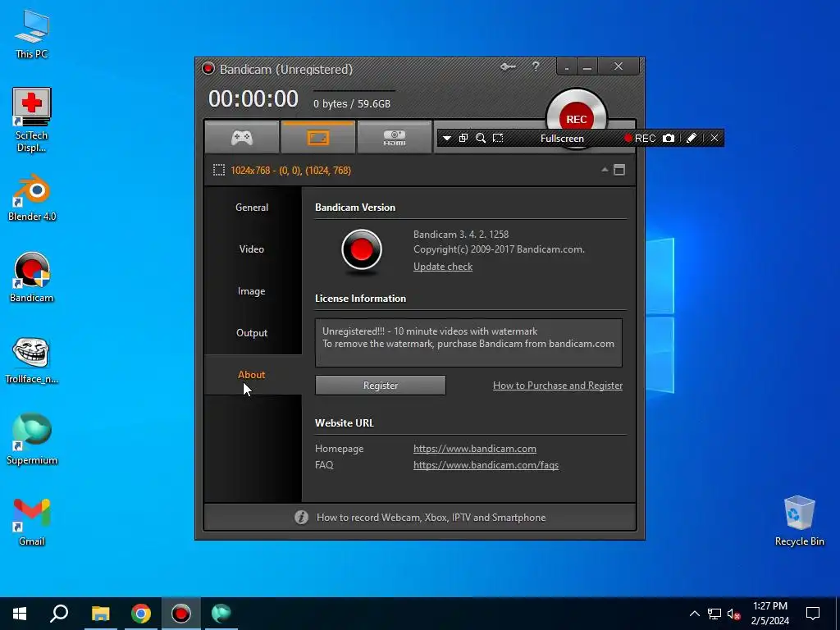
Task: Click the Bandicam red logo in About
Action: click(x=362, y=249)
